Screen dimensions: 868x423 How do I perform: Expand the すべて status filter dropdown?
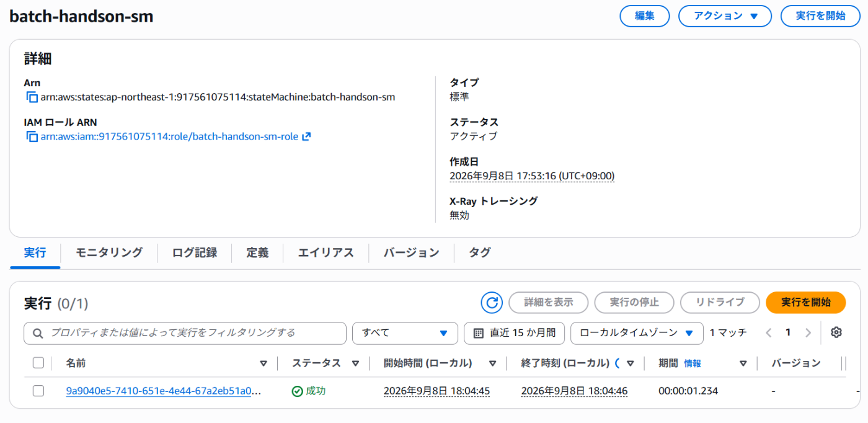click(405, 333)
